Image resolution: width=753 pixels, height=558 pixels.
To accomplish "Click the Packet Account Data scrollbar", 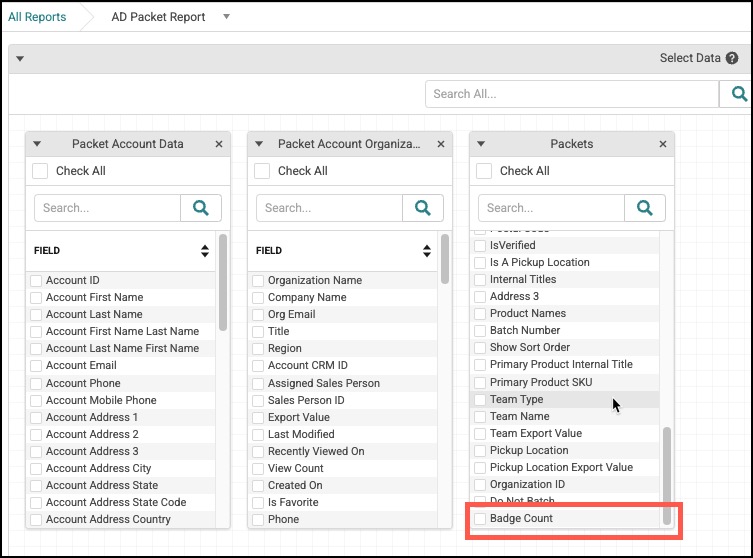I will coord(223,282).
